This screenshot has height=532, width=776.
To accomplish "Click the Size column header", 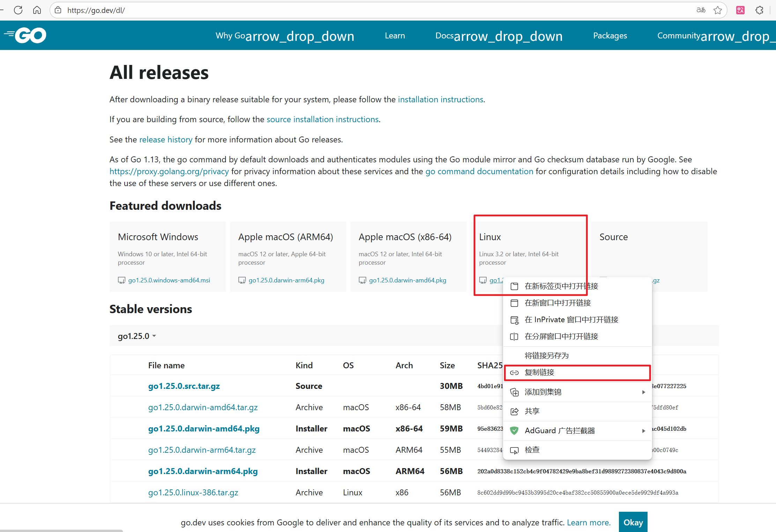I will click(x=447, y=365).
